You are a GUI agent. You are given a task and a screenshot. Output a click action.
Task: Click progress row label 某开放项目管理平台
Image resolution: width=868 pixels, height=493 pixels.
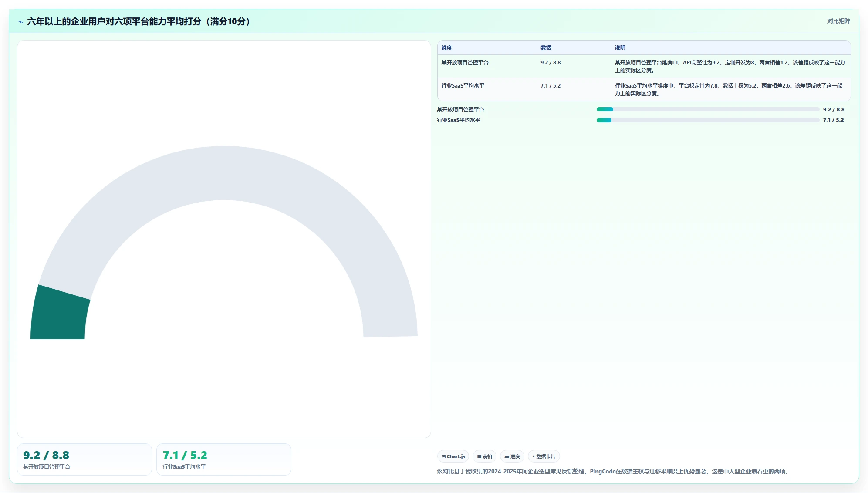(x=460, y=110)
